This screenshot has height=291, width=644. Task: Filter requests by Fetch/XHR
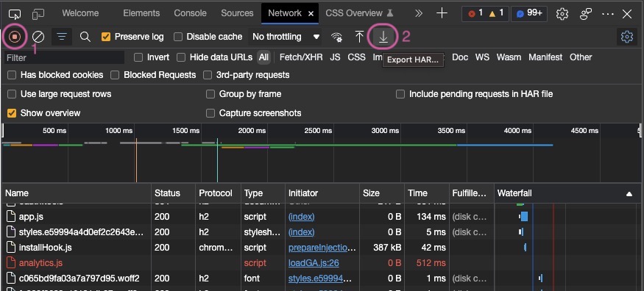(x=301, y=57)
